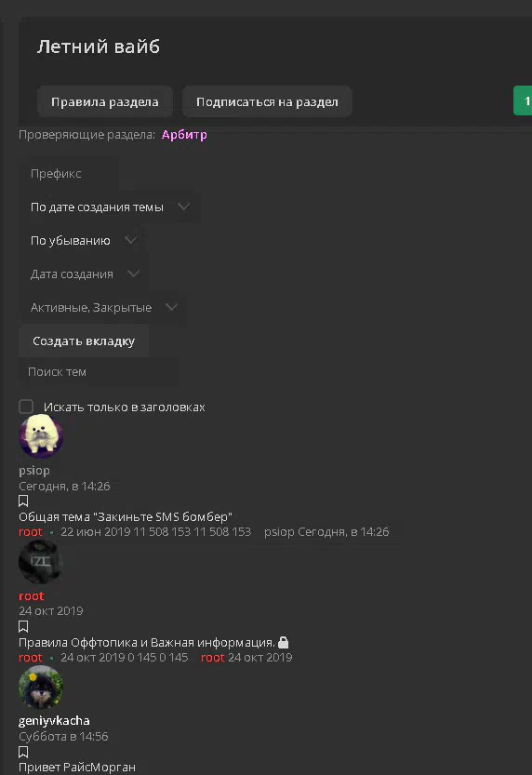Click "Создать вкладку" button

[84, 341]
